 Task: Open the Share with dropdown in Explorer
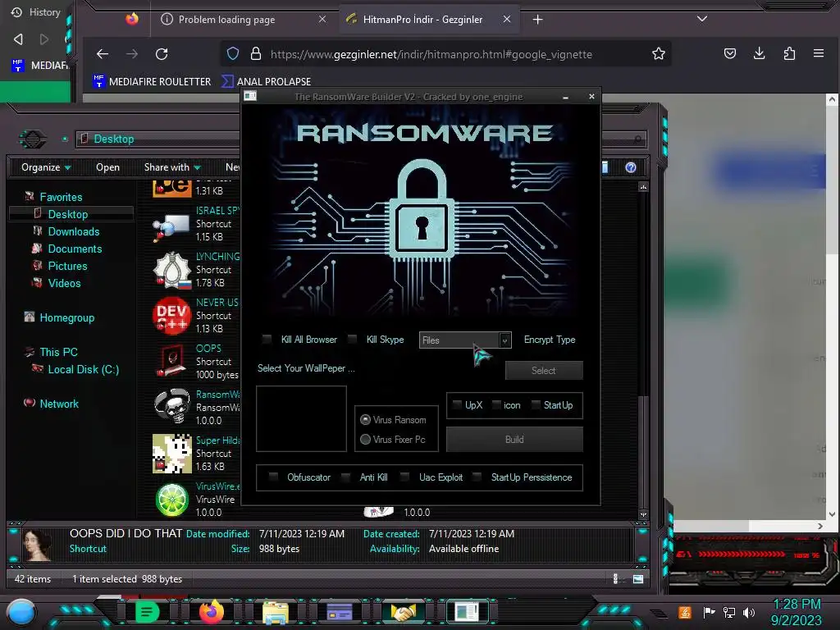(x=172, y=167)
